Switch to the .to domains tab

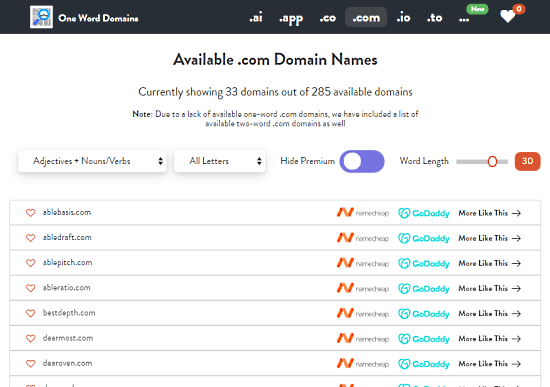click(x=434, y=17)
